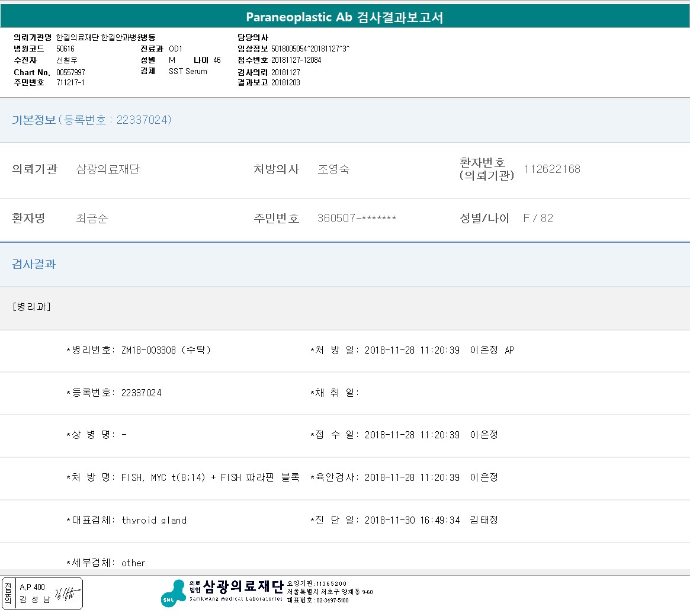Click the 대표번호 02-3497-5100 phone number

[x=331, y=601]
